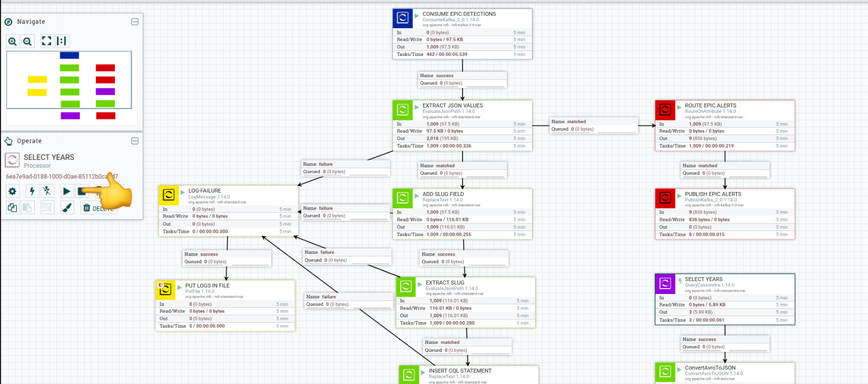The height and width of the screenshot is (384, 868).
Task: Select success connection below ADD SLUG FIELD
Action: point(464,258)
